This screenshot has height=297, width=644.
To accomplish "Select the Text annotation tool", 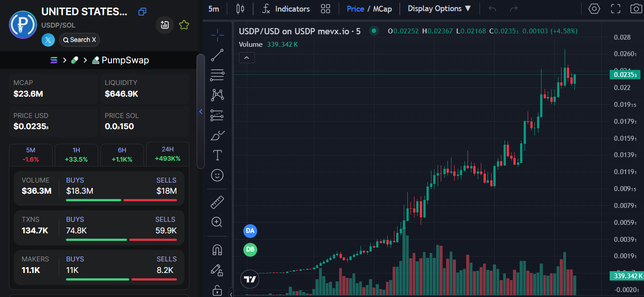I will [x=217, y=155].
